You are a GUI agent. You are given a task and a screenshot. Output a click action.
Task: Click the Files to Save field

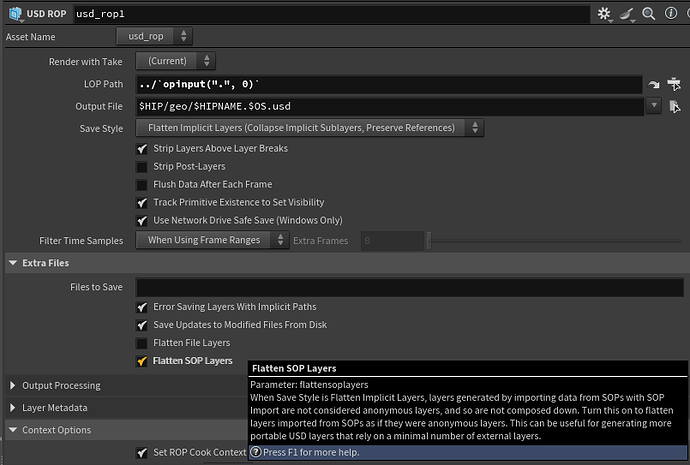pyautogui.click(x=409, y=287)
